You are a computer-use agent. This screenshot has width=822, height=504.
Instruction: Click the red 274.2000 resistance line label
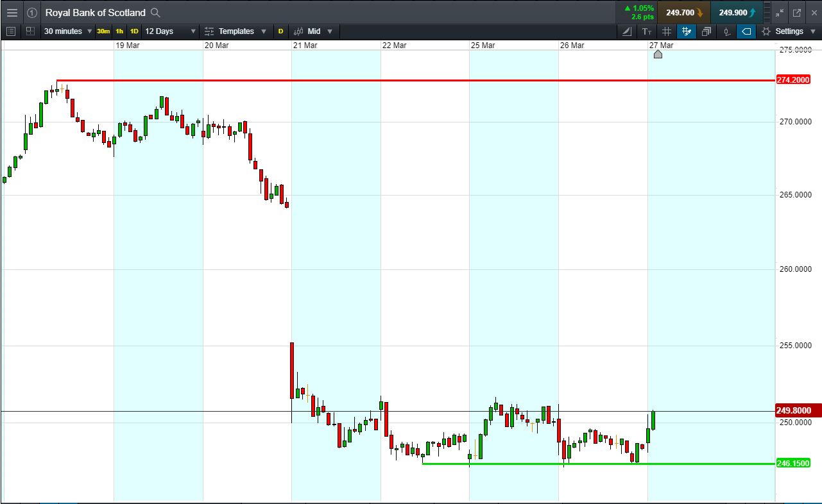click(x=793, y=80)
